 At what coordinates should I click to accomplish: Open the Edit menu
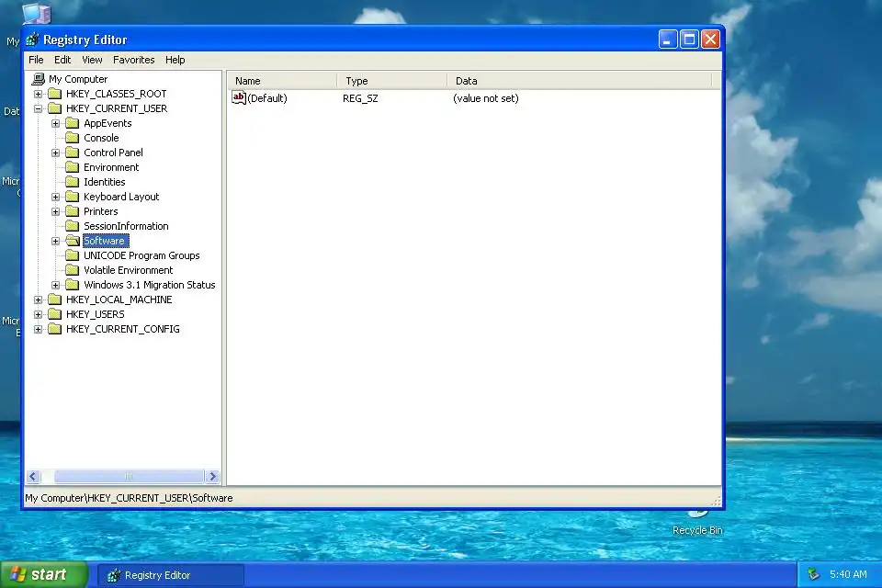(x=62, y=60)
